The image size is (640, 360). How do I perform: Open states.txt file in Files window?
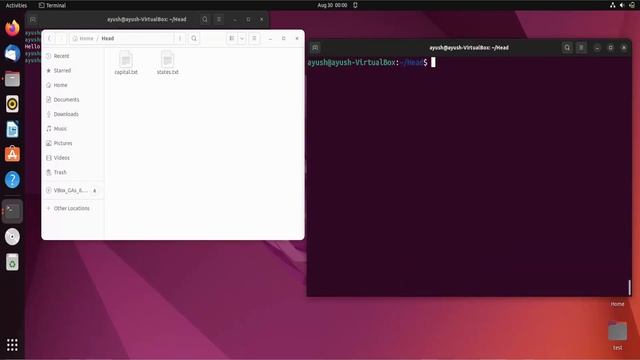tap(168, 63)
